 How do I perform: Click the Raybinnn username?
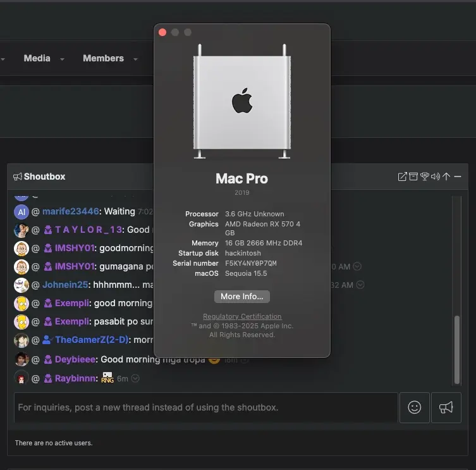(75, 378)
